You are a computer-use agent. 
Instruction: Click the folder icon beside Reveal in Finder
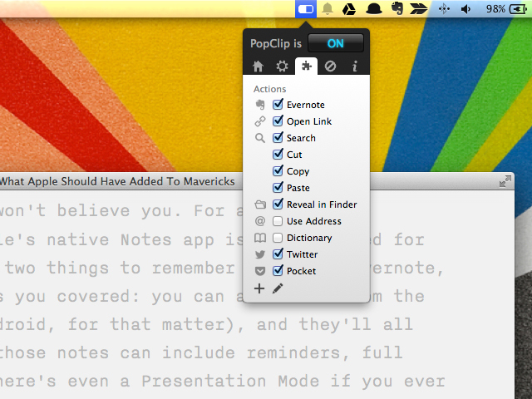(x=260, y=204)
